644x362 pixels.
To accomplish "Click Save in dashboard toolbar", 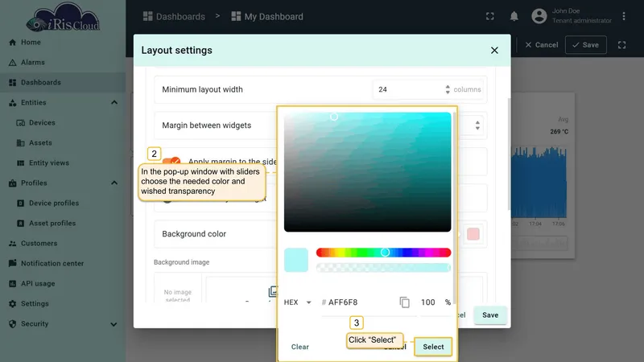I will click(x=586, y=45).
